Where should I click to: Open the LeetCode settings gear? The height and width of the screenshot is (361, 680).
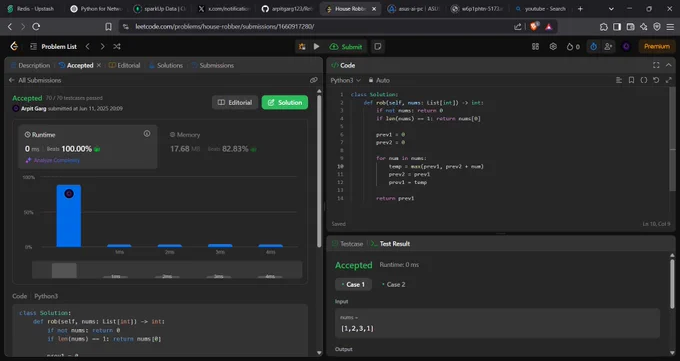(553, 46)
